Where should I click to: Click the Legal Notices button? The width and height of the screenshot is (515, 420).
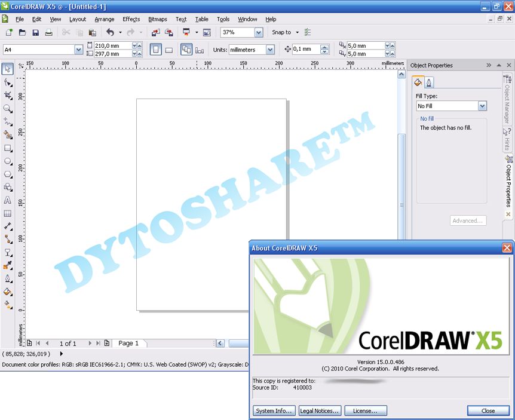click(x=319, y=410)
